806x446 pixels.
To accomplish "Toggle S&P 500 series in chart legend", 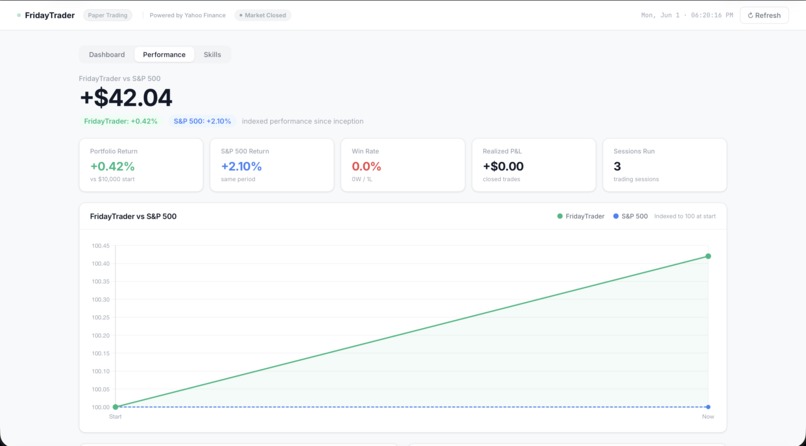I will (631, 216).
